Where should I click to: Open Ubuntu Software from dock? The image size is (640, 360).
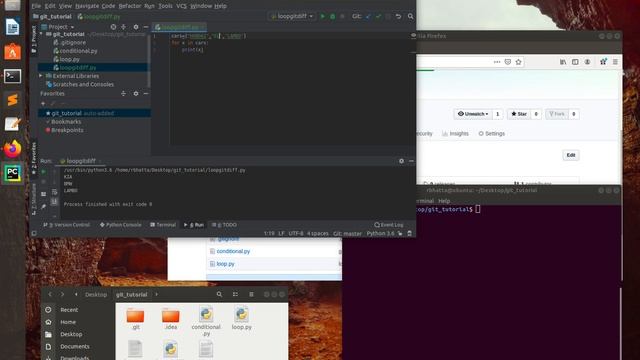[x=12, y=52]
